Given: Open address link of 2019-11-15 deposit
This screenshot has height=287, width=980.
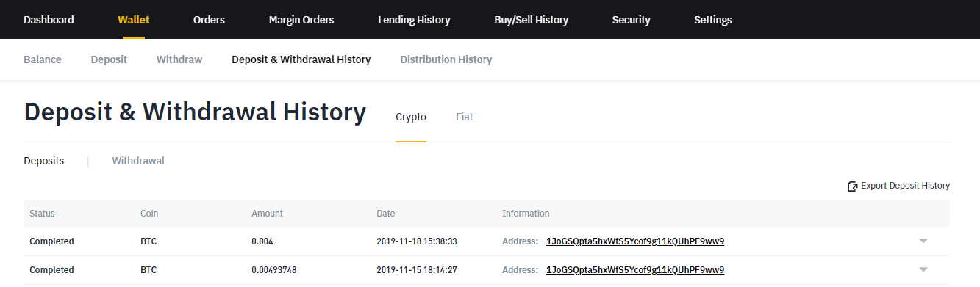Looking at the screenshot, I should point(635,270).
